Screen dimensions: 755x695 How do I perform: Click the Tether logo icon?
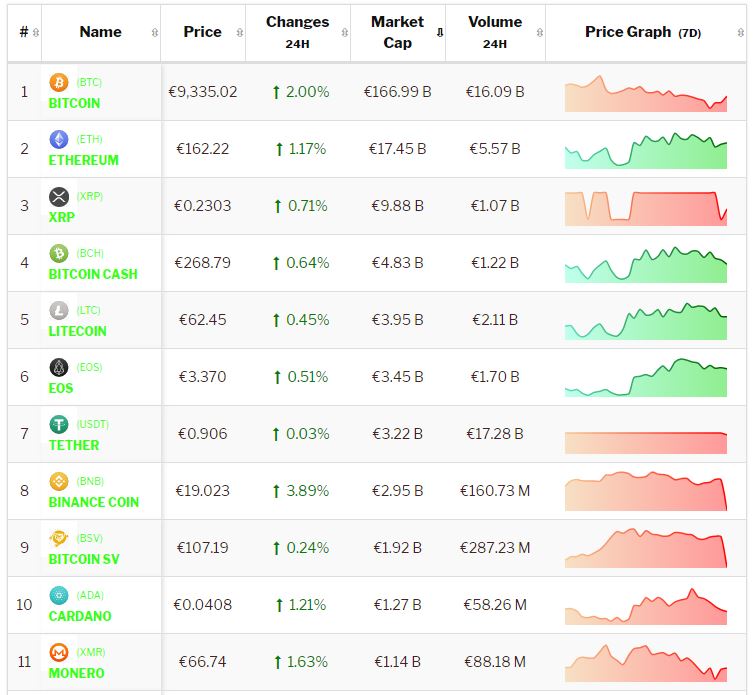click(58, 424)
